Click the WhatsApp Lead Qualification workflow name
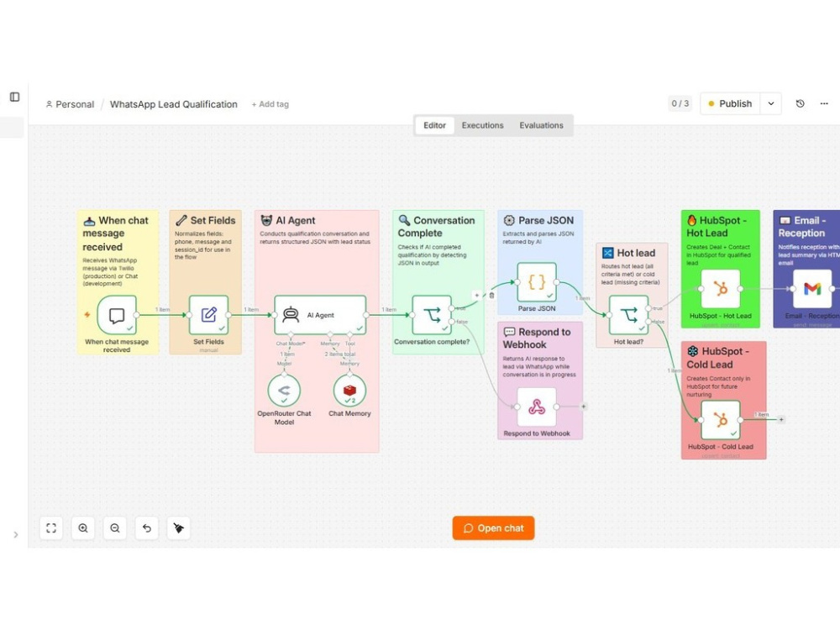840x630 pixels. pyautogui.click(x=174, y=104)
